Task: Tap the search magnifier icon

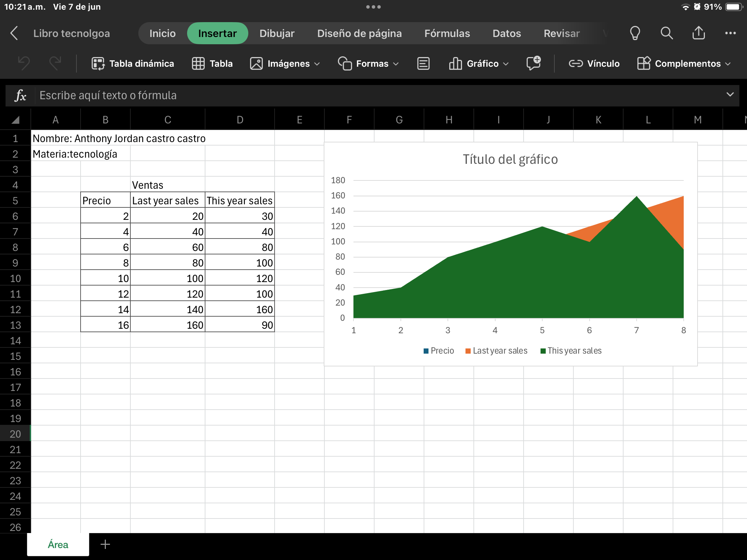Action: [x=666, y=33]
